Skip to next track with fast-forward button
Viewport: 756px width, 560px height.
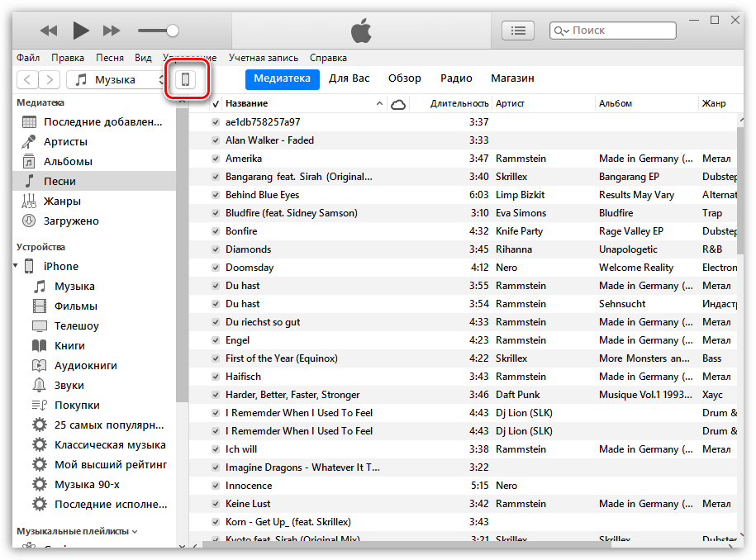click(x=112, y=31)
